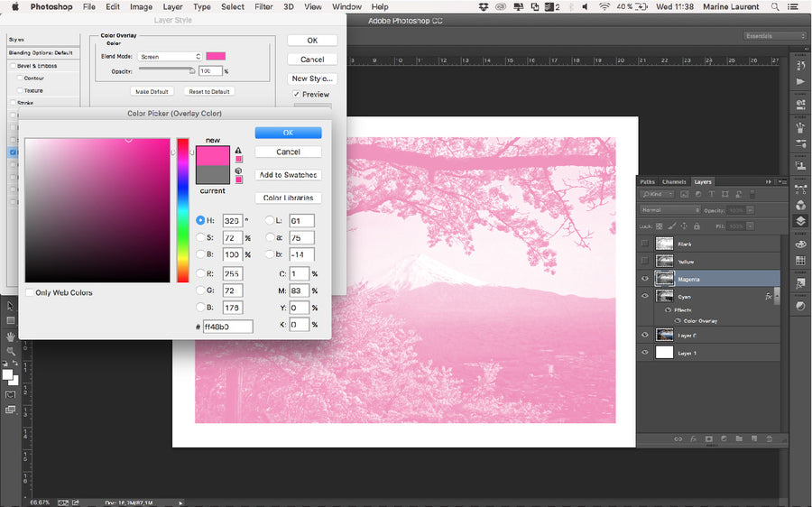Switch to the Paths tab

coord(647,181)
